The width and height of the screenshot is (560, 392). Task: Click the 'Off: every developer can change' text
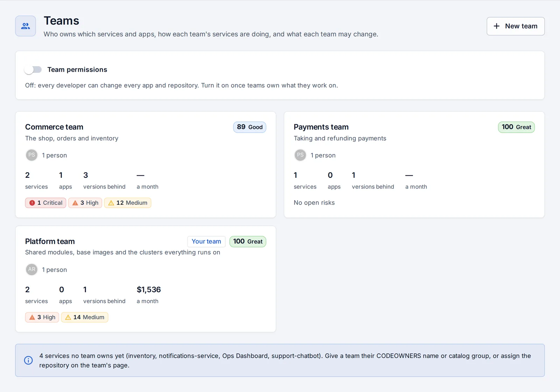click(x=181, y=85)
